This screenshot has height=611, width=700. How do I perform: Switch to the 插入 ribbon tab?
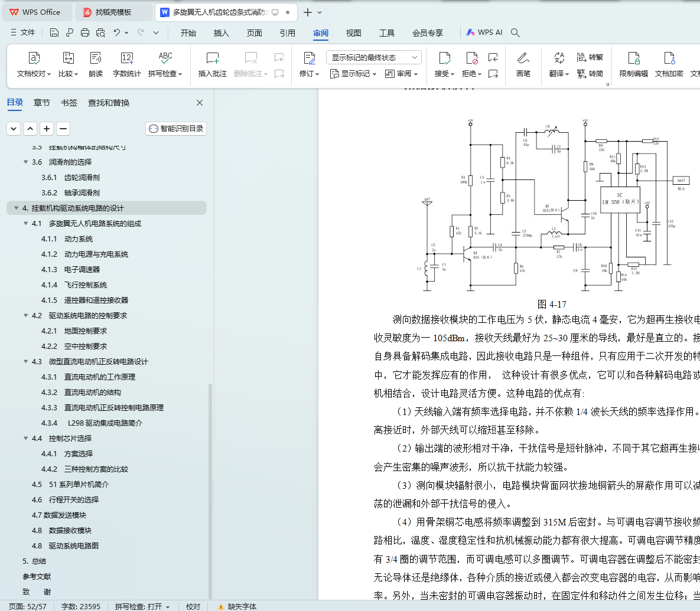[x=221, y=32]
